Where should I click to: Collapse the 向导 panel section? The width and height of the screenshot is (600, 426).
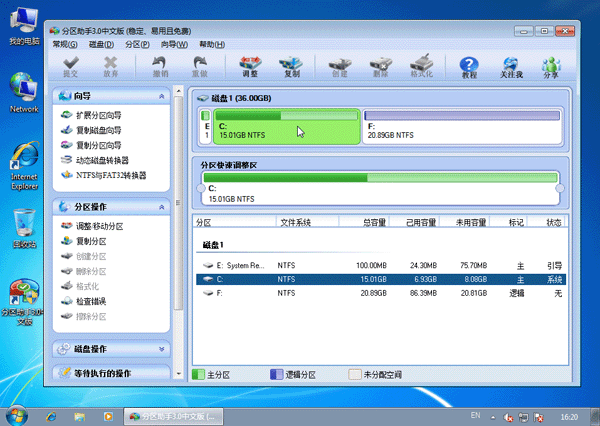162,97
